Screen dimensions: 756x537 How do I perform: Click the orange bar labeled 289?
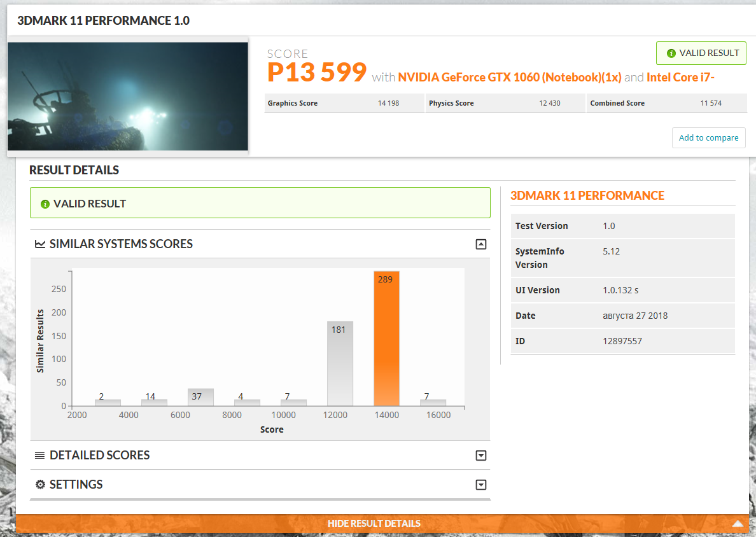point(386,338)
